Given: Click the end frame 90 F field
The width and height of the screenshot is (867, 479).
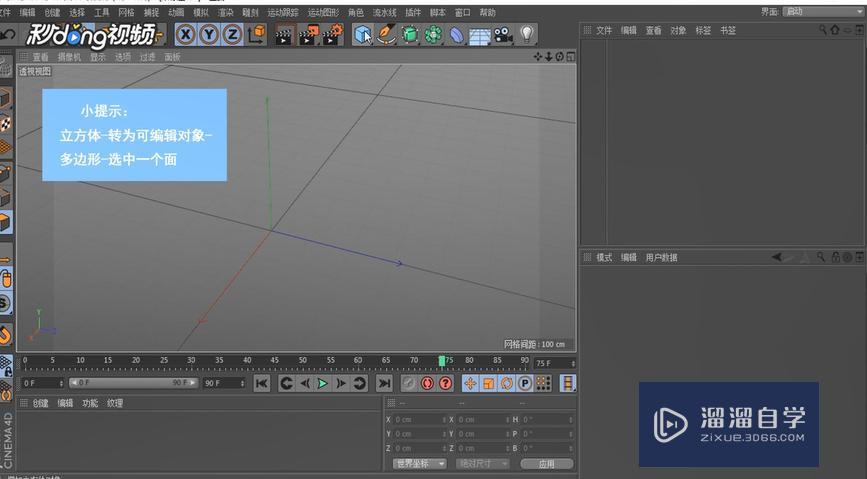Looking at the screenshot, I should click(x=224, y=383).
